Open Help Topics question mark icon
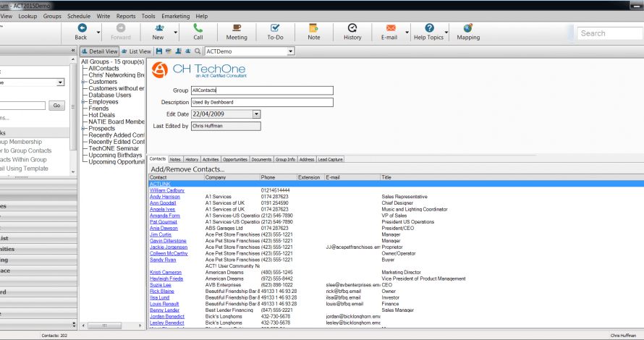Screen dimensions: 644x340 tap(429, 28)
